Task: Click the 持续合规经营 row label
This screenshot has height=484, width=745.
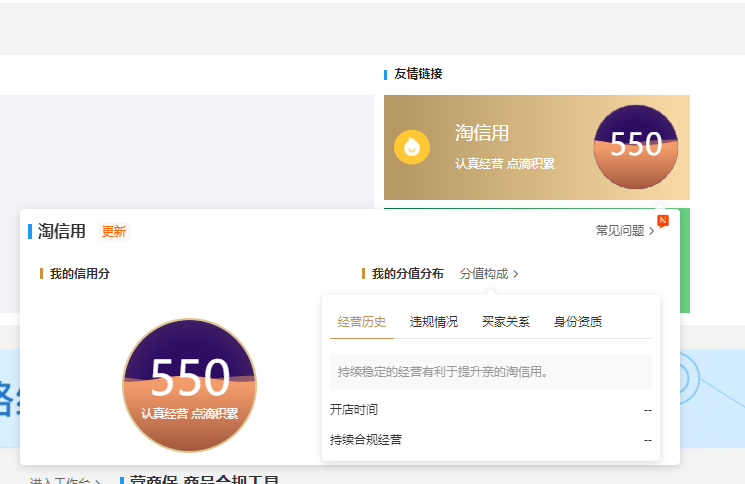Action: click(x=366, y=440)
